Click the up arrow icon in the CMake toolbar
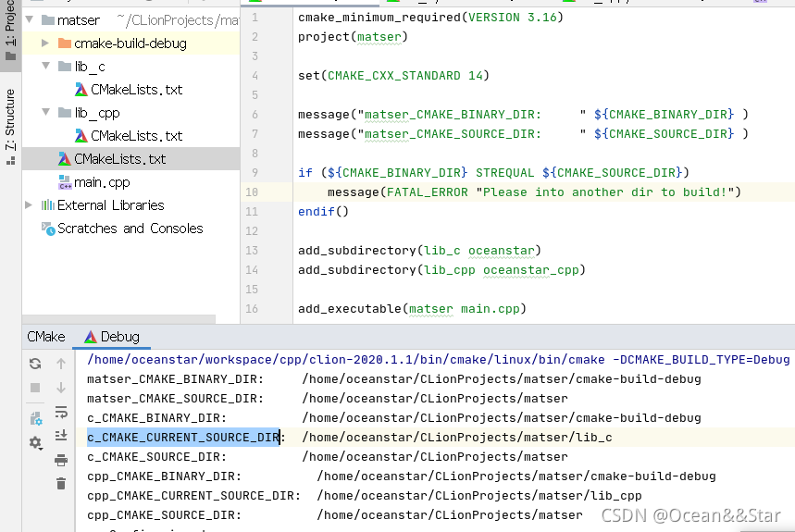Image resolution: width=795 pixels, height=532 pixels. tap(61, 364)
